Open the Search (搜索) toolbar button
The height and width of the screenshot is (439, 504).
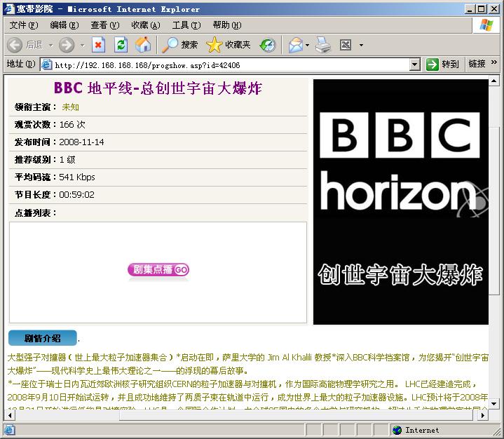pyautogui.click(x=179, y=45)
